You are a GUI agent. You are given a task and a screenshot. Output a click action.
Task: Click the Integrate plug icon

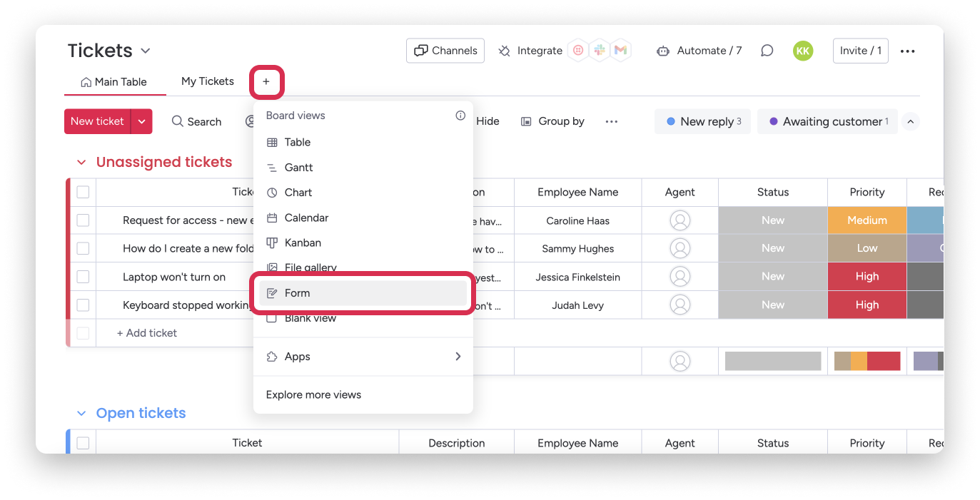click(x=505, y=51)
